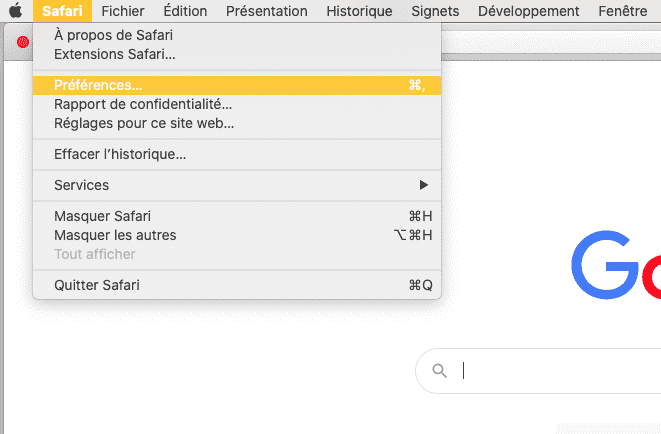Expand the Services submenu arrow

(x=424, y=185)
